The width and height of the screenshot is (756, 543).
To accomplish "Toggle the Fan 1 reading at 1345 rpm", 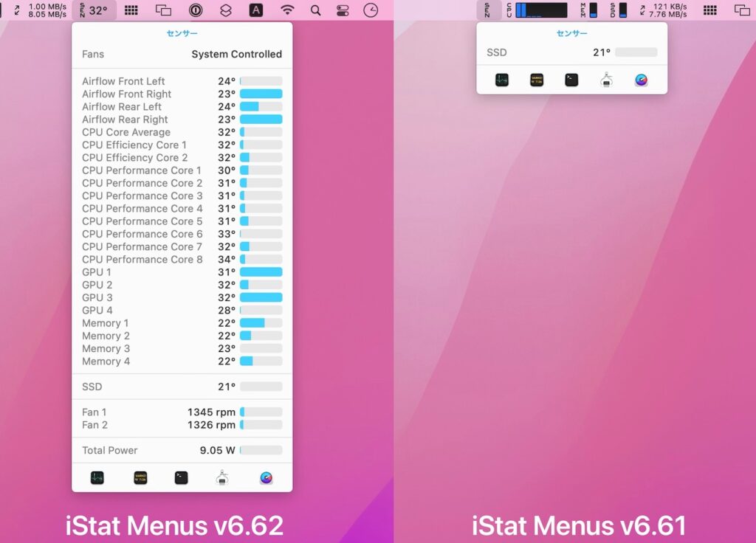I will click(x=182, y=412).
